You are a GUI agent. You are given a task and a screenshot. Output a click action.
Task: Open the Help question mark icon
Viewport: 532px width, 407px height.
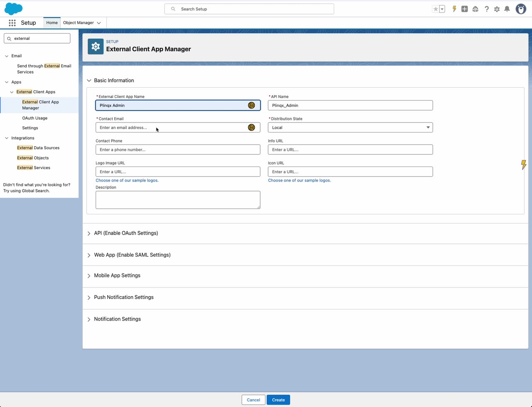(486, 9)
